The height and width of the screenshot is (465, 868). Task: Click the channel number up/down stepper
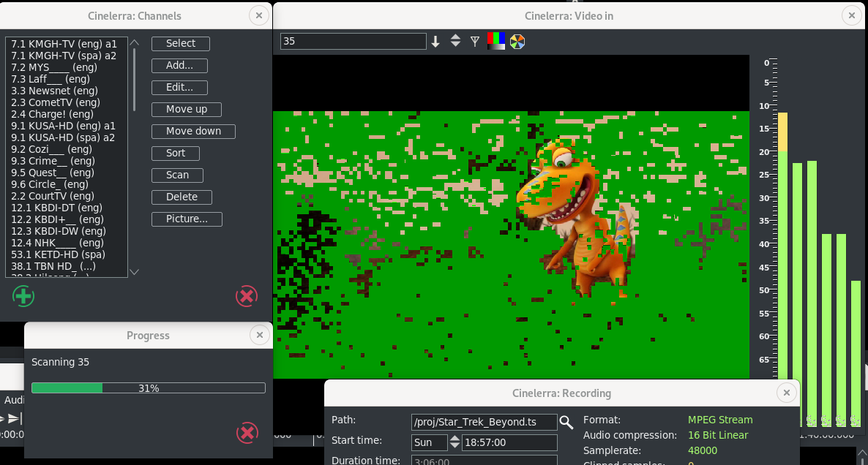coord(455,42)
